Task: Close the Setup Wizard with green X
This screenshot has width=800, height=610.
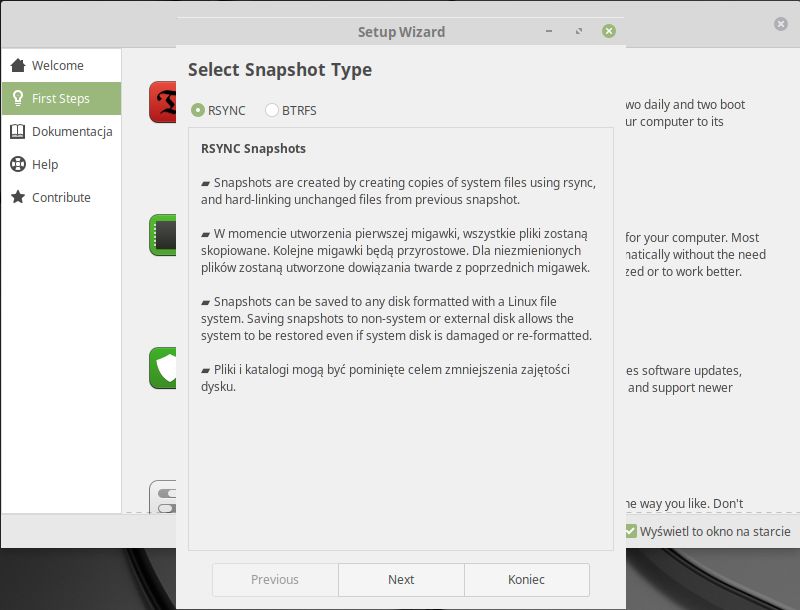Action: tap(609, 31)
